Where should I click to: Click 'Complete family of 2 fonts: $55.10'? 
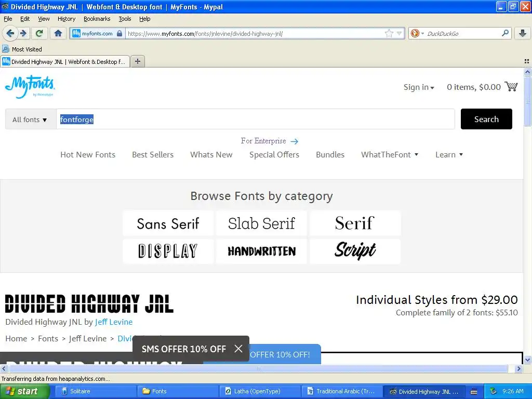pos(457,312)
